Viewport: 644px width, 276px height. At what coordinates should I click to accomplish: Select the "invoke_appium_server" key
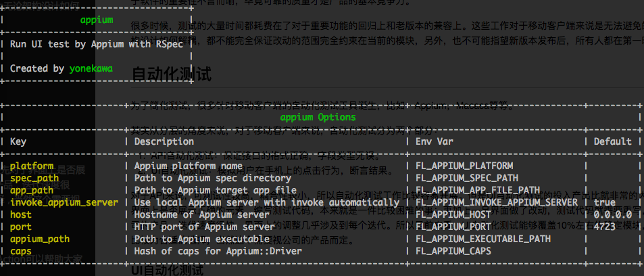64,202
